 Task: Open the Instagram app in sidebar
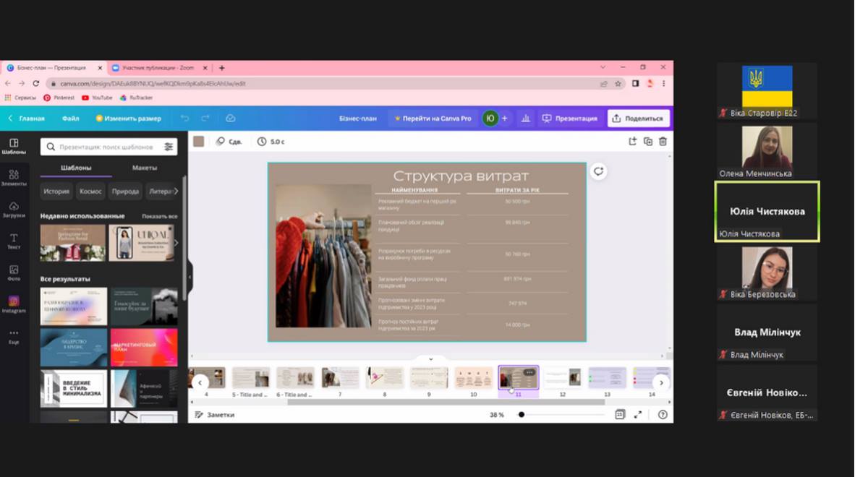[14, 304]
